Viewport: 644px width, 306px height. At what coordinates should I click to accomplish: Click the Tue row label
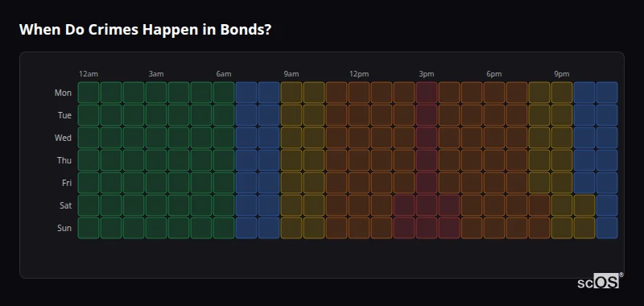[x=64, y=115]
